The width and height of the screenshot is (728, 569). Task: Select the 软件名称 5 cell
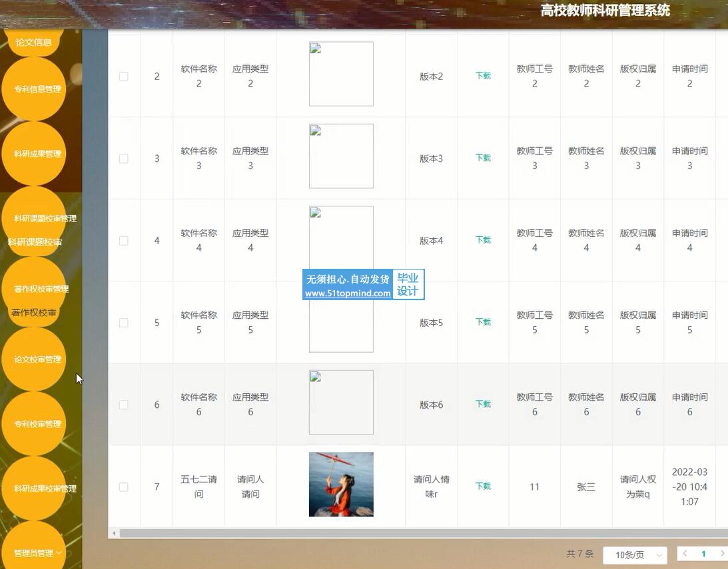point(198,322)
